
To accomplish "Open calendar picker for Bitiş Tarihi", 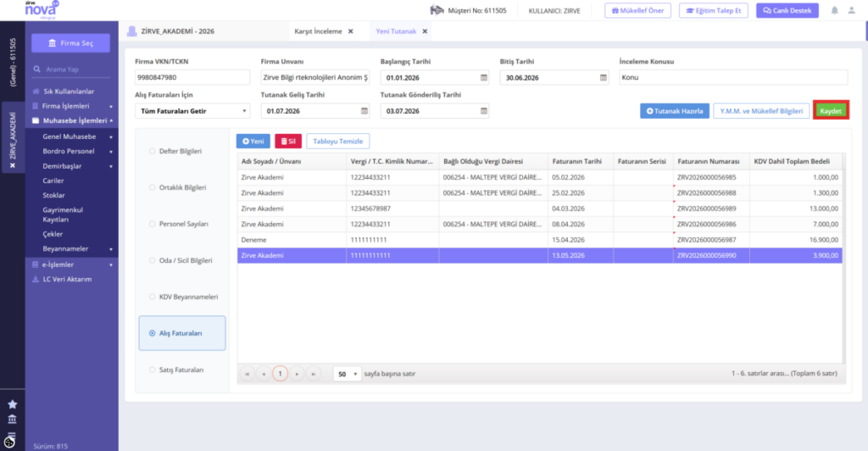I will click(x=604, y=78).
